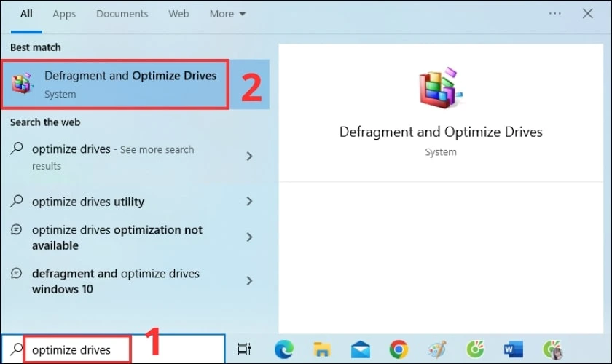The width and height of the screenshot is (612, 364).
Task: Open Task View from the taskbar
Action: [244, 349]
